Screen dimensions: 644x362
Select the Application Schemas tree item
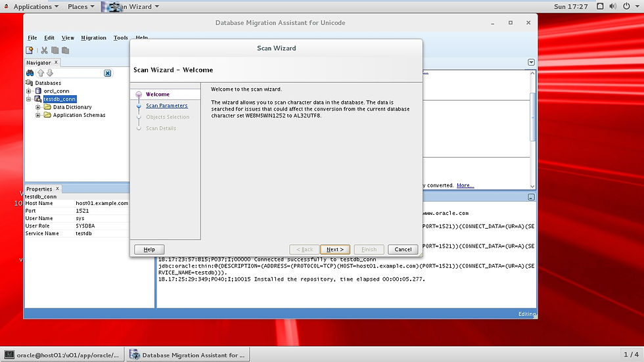tap(80, 116)
